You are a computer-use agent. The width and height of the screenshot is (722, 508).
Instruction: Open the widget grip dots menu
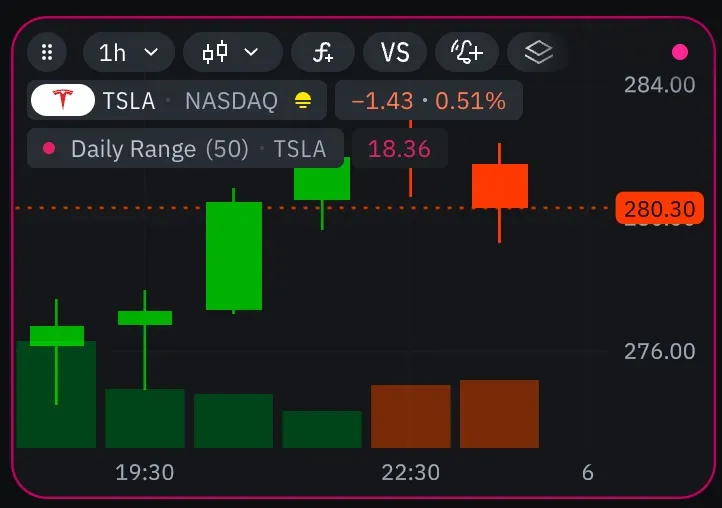click(x=47, y=52)
